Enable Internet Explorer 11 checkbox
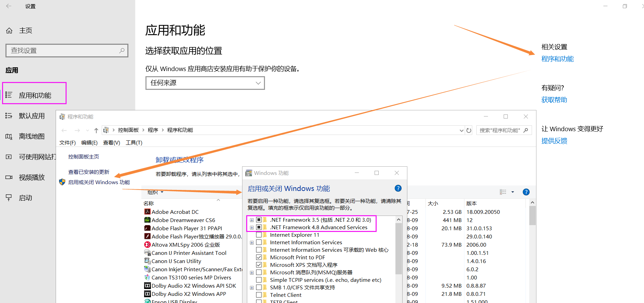The width and height of the screenshot is (644, 303). (259, 235)
